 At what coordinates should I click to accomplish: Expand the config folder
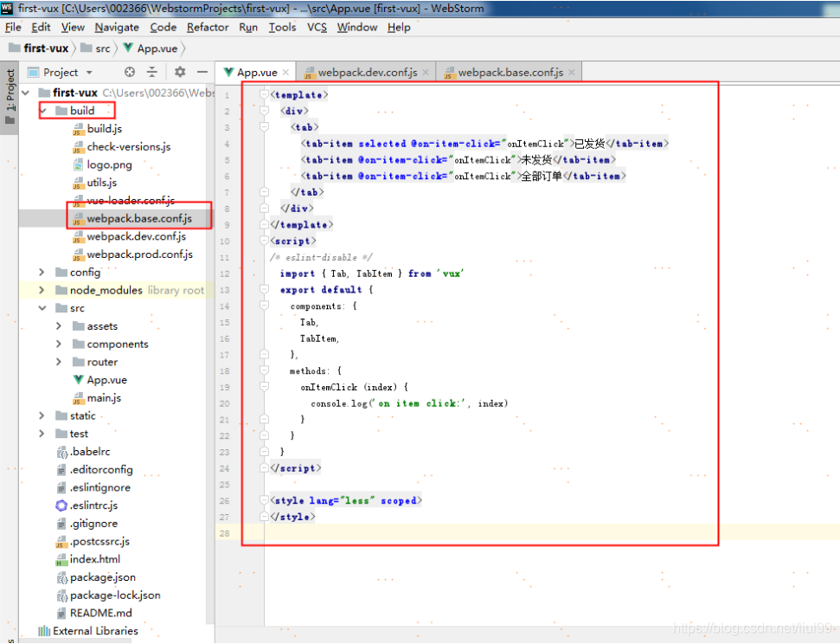[x=42, y=273]
